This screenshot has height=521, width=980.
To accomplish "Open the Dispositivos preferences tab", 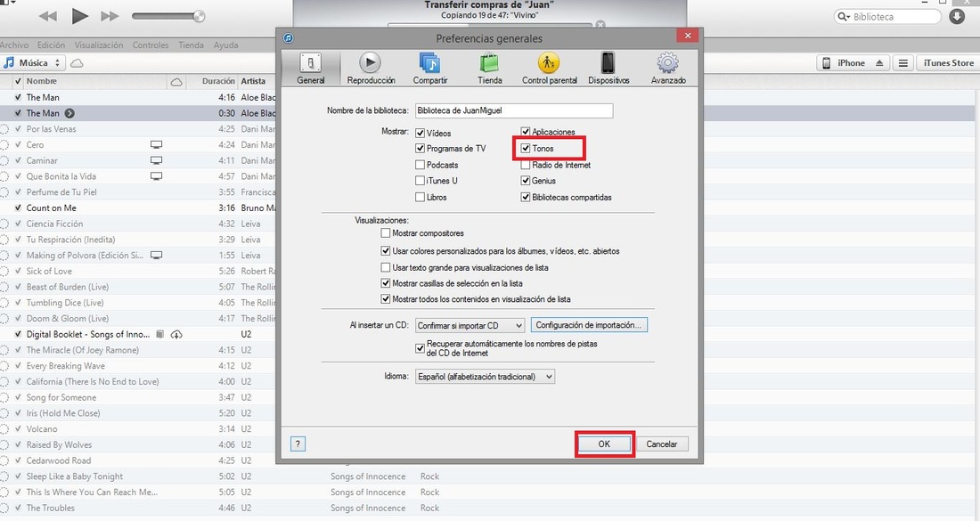I will click(608, 68).
